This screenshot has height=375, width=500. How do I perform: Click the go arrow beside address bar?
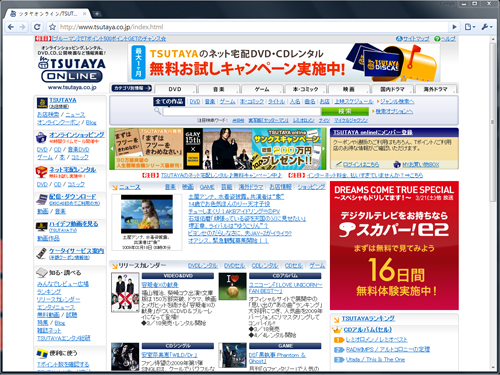coord(454,27)
